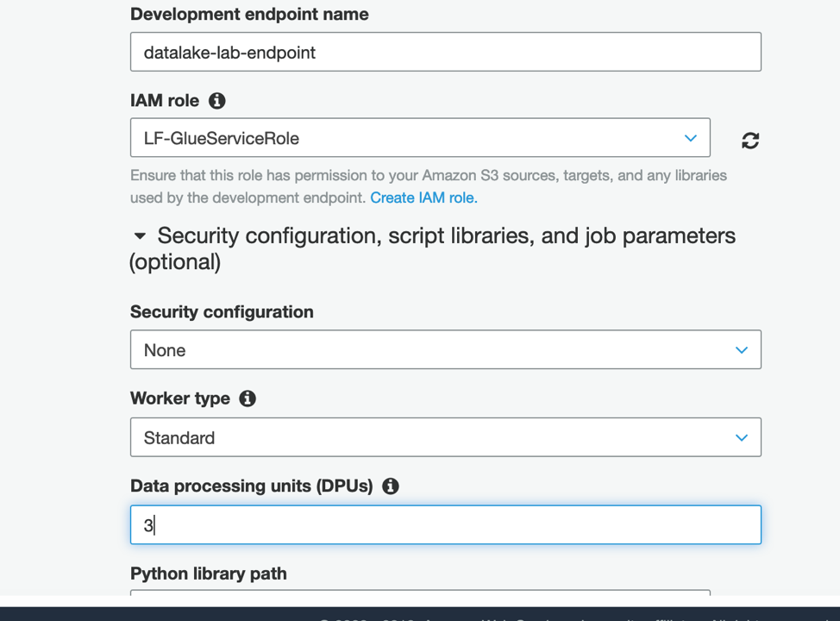Open the Security configuration dropdown

pos(446,349)
